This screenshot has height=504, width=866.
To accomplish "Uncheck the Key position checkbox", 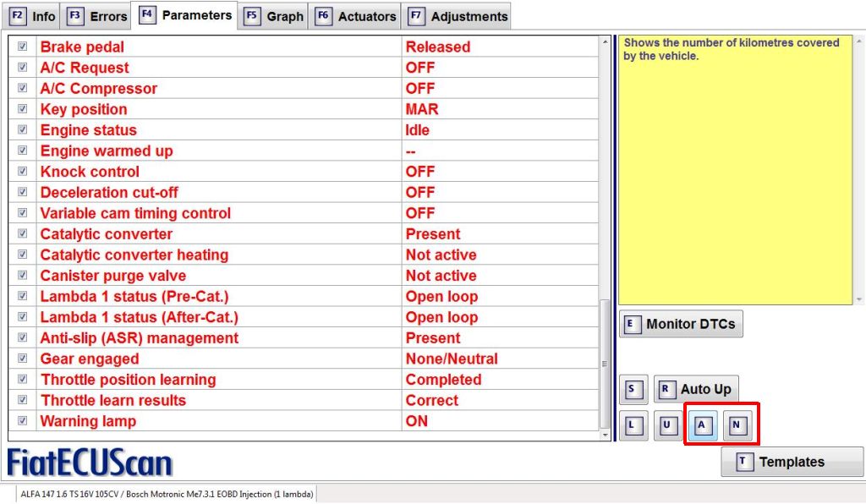I will coord(22,109).
